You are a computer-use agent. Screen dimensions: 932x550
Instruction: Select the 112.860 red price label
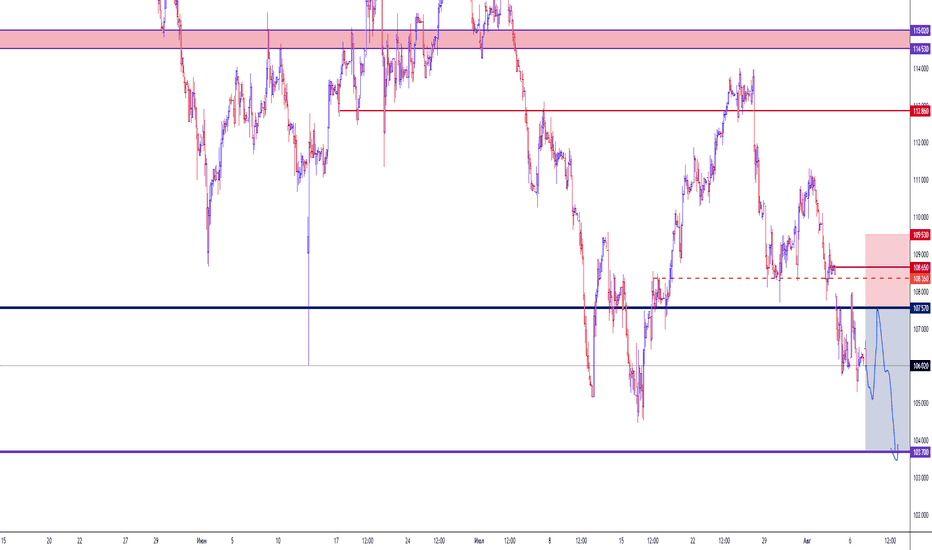click(920, 111)
